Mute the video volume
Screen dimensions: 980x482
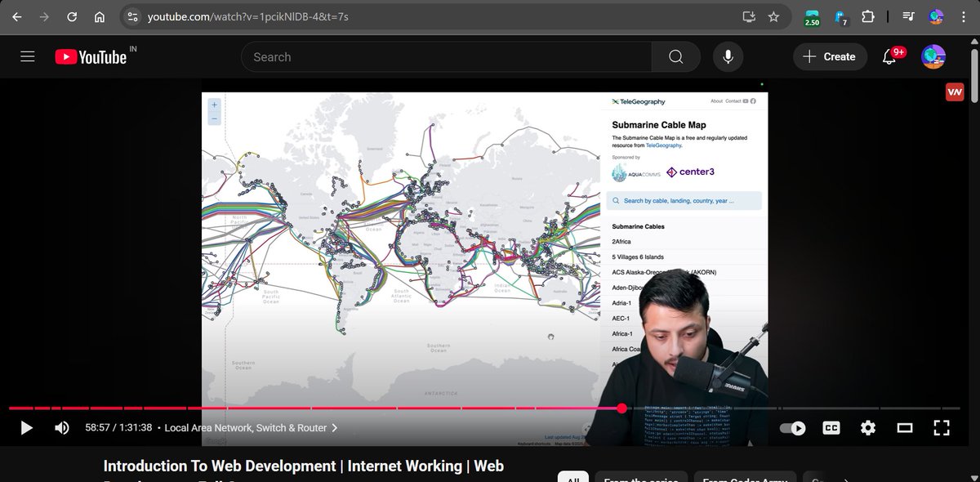tap(62, 427)
